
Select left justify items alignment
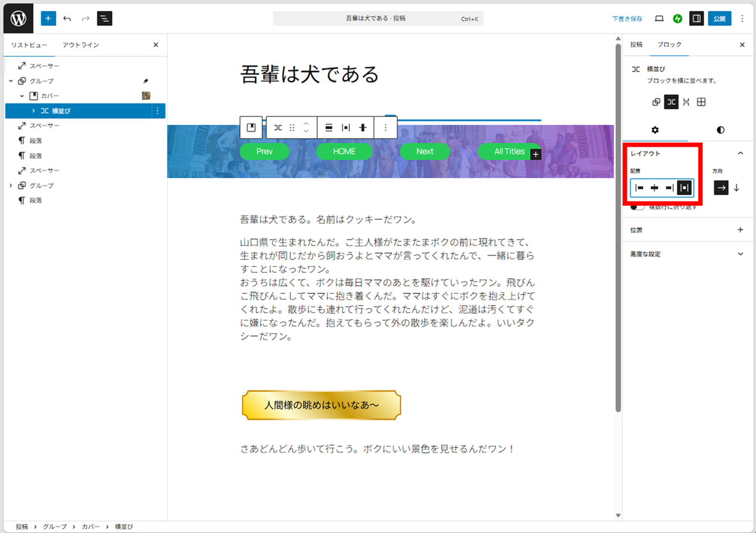[x=640, y=188]
